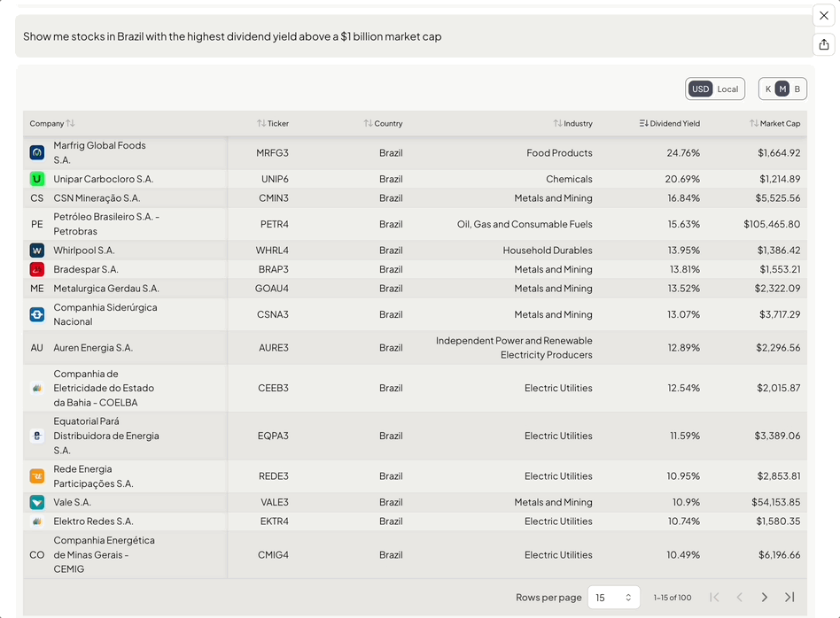Viewport: 840px width, 618px height.
Task: Click Whirlpool S.A. logo icon
Action: tap(37, 250)
